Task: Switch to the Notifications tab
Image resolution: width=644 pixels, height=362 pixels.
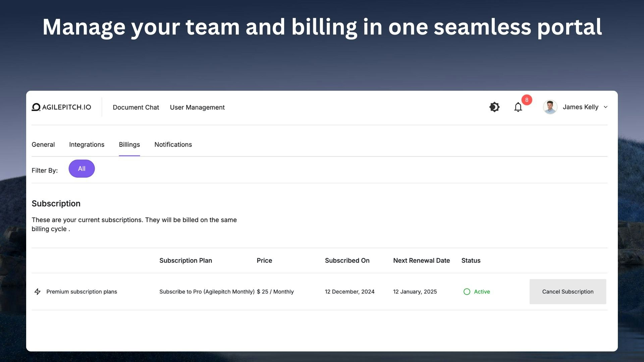Action: [173, 145]
